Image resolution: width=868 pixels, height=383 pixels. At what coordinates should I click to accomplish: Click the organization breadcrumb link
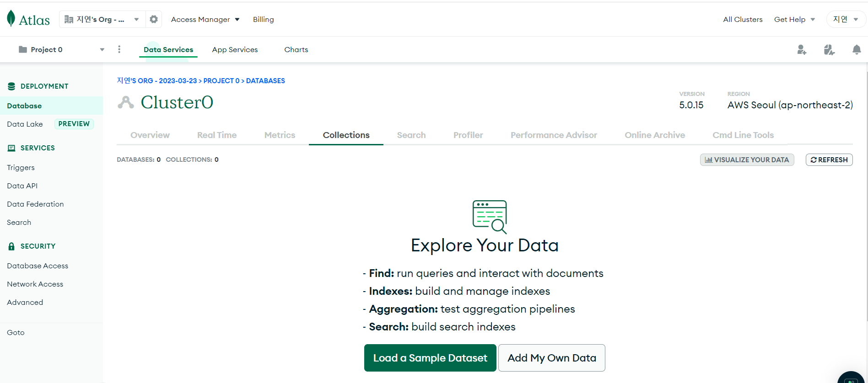[156, 80]
